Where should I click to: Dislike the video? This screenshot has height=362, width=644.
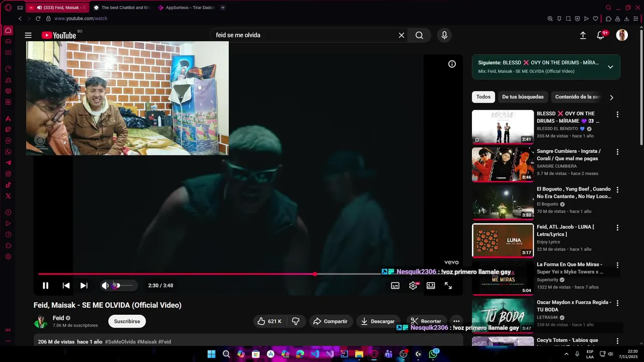296,321
